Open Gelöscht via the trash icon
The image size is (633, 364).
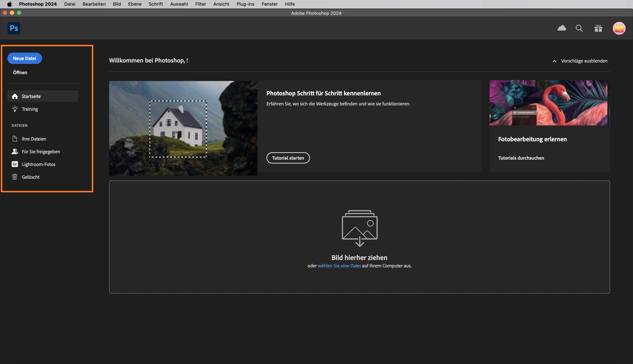tap(31, 177)
